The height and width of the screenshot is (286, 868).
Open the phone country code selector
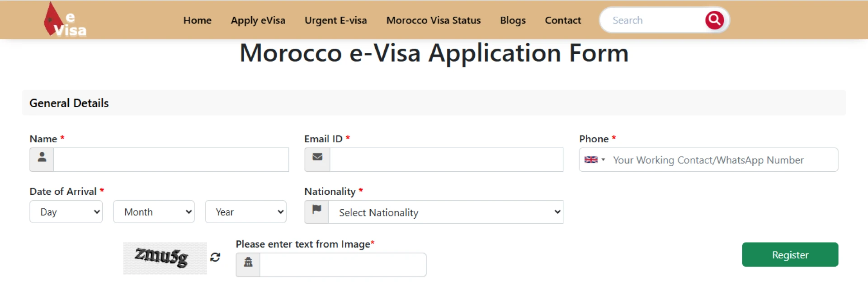[x=595, y=159]
